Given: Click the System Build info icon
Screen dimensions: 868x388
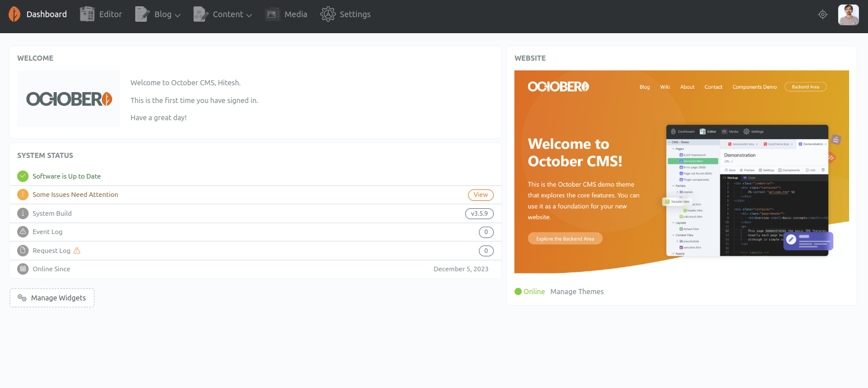Looking at the screenshot, I should [x=23, y=213].
